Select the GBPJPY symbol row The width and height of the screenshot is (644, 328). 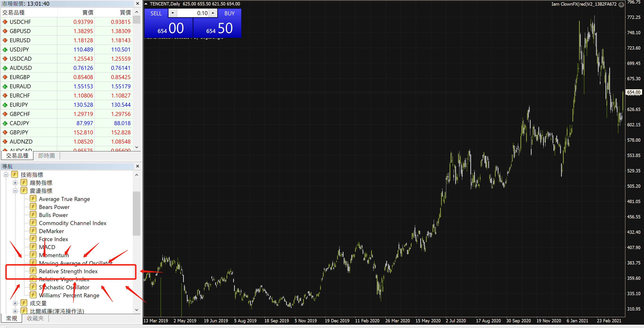click(67, 132)
